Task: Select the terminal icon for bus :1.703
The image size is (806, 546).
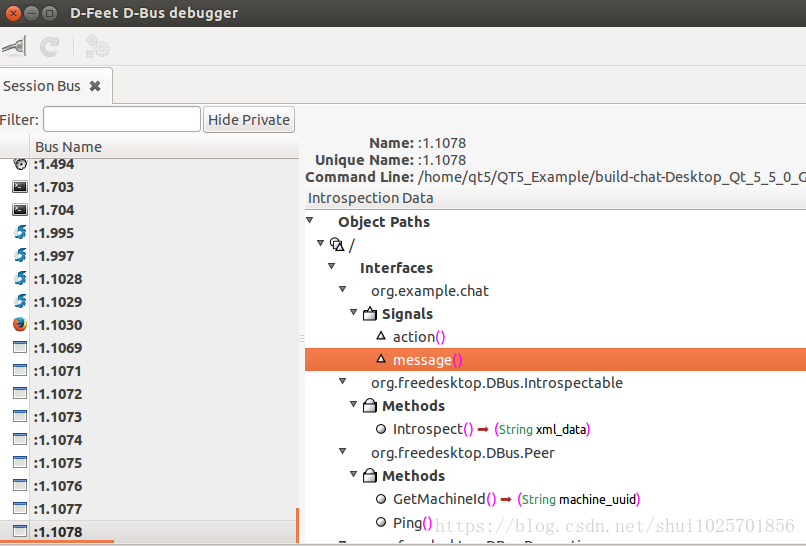Action: (20, 187)
